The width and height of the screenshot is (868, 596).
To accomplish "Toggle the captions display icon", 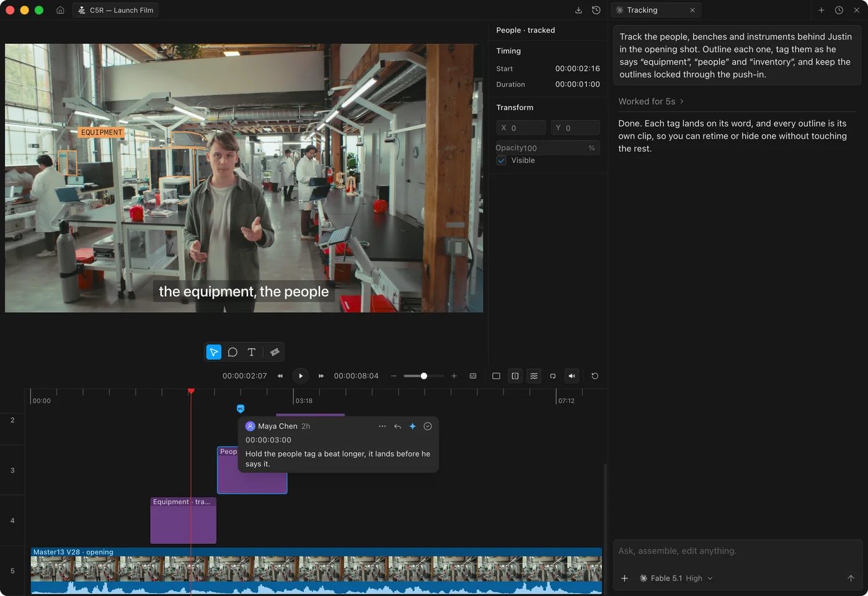I will (x=473, y=376).
